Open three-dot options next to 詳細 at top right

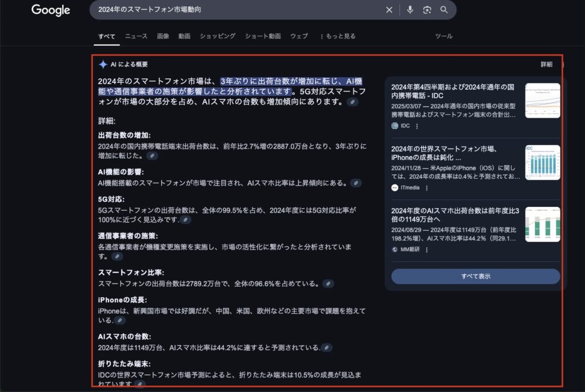click(x=563, y=65)
